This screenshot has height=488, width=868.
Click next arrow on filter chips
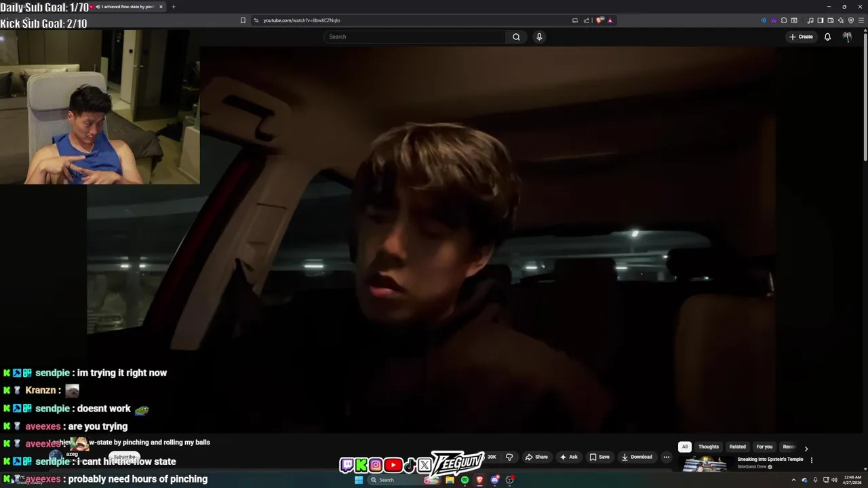pos(806,448)
